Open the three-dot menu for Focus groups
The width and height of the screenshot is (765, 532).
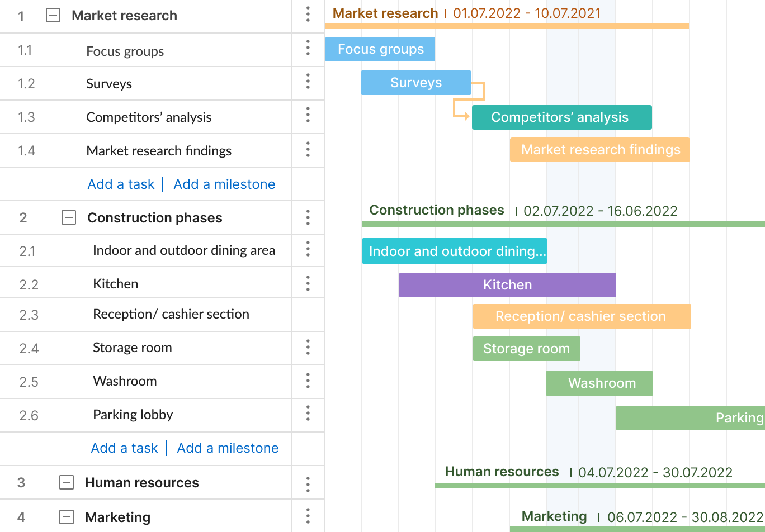point(308,49)
